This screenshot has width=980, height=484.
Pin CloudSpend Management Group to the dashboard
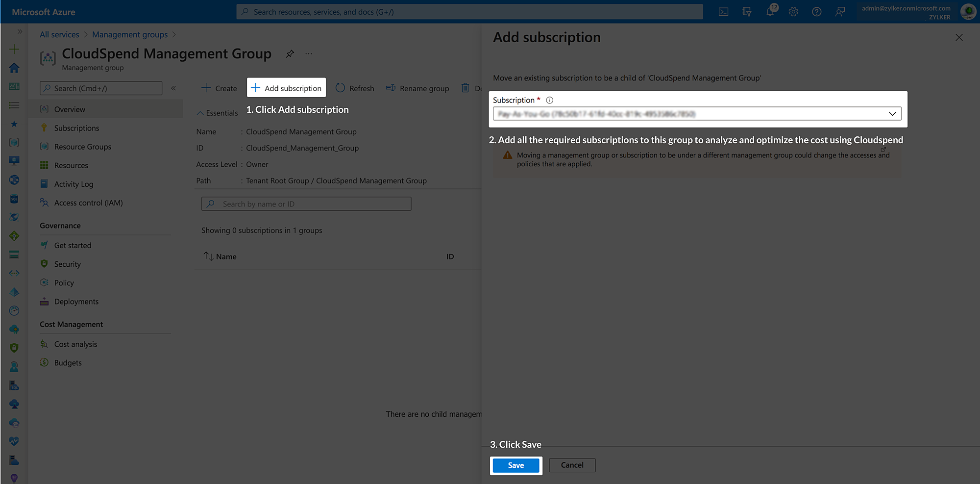coord(290,54)
